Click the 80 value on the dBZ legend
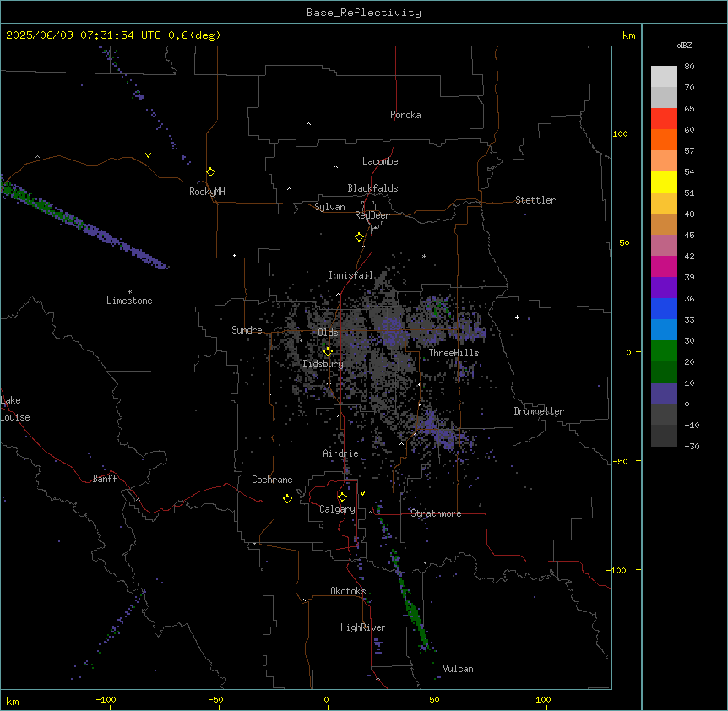The height and width of the screenshot is (711, 728). (689, 67)
